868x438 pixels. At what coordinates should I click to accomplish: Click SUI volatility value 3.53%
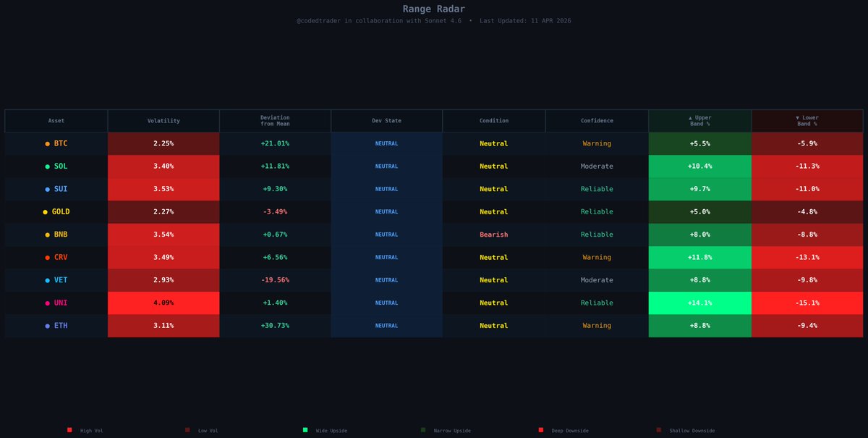(163, 190)
